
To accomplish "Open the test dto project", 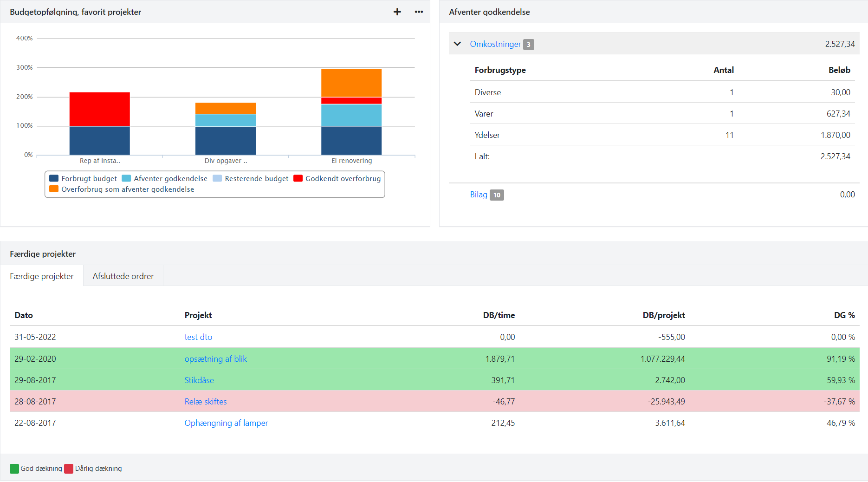I will 198,337.
